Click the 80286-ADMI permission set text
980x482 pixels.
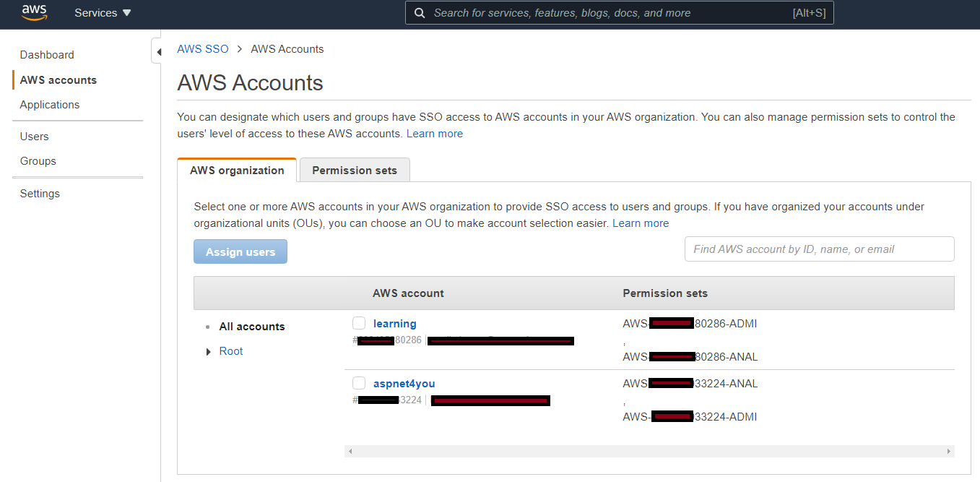(690, 324)
